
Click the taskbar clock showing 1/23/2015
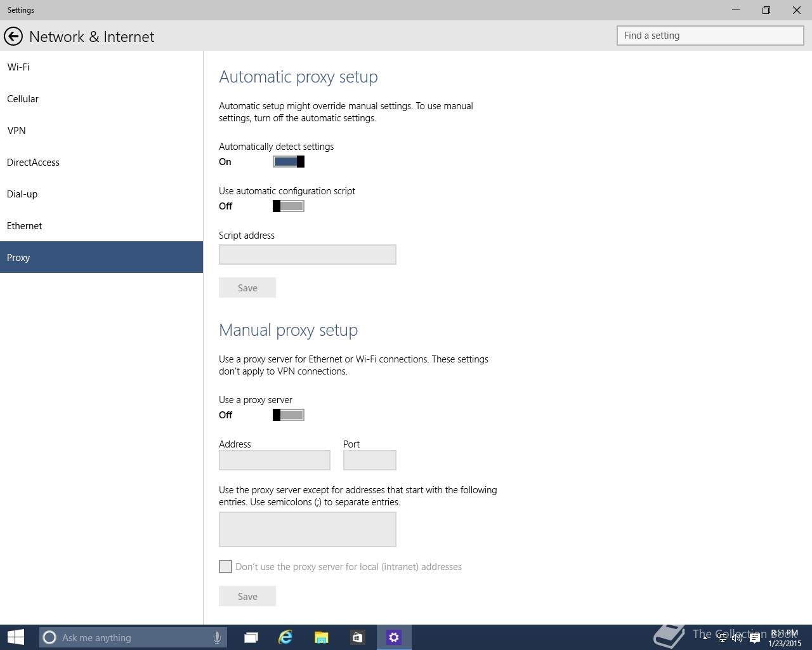click(x=785, y=638)
